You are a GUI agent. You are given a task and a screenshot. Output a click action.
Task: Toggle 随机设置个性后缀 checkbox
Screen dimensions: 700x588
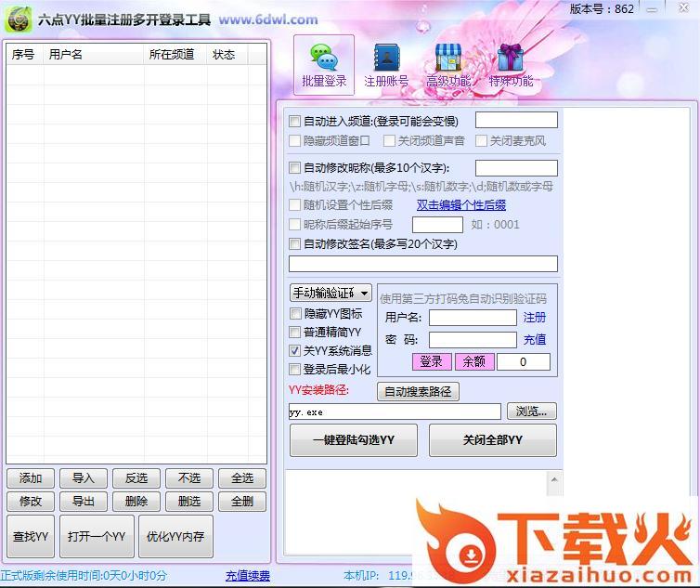pyautogui.click(x=294, y=204)
